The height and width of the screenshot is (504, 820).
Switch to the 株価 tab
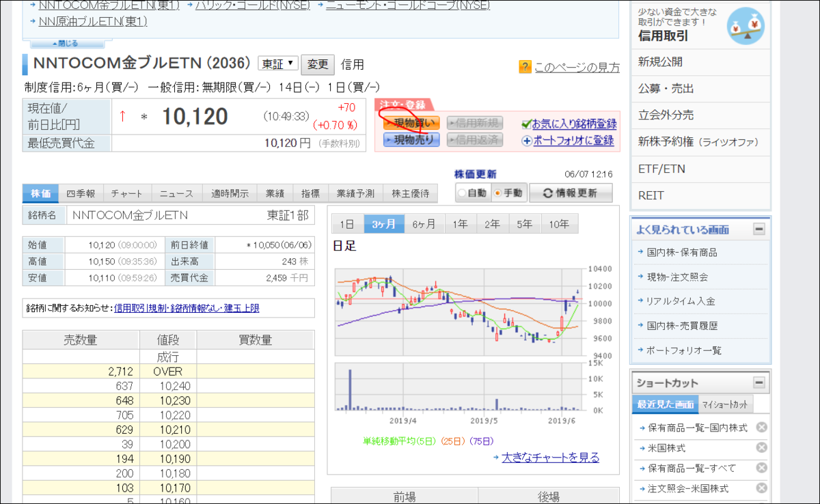[x=40, y=194]
